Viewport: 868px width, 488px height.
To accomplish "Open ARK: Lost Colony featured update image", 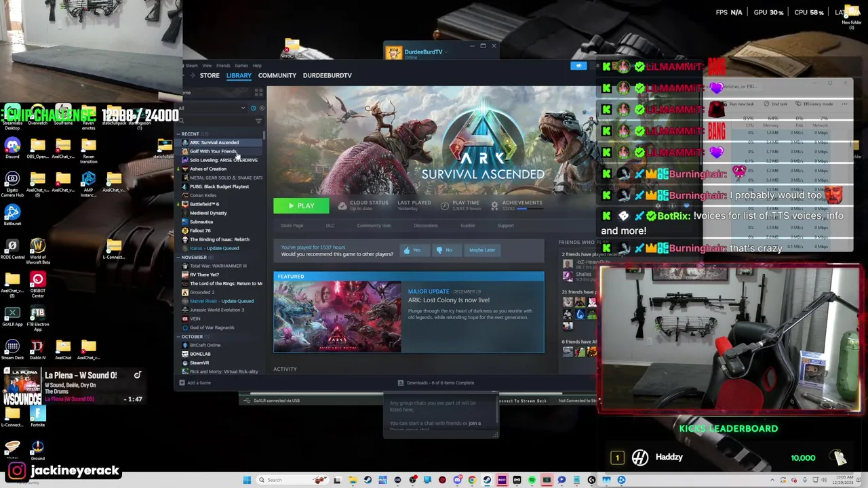I will pyautogui.click(x=337, y=317).
